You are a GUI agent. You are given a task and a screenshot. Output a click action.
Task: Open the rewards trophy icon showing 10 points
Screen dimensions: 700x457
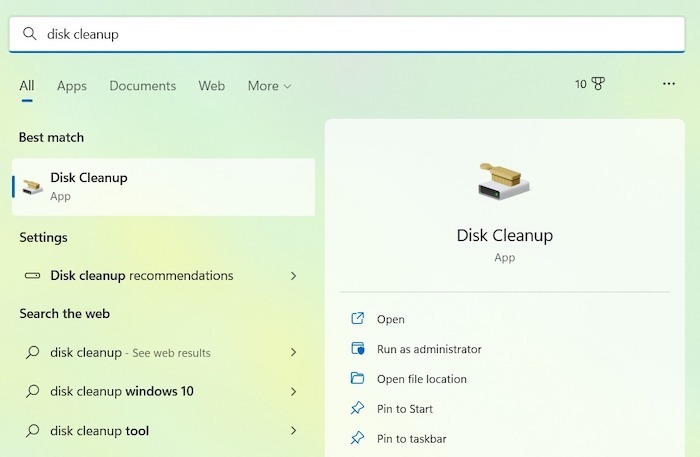coord(598,83)
